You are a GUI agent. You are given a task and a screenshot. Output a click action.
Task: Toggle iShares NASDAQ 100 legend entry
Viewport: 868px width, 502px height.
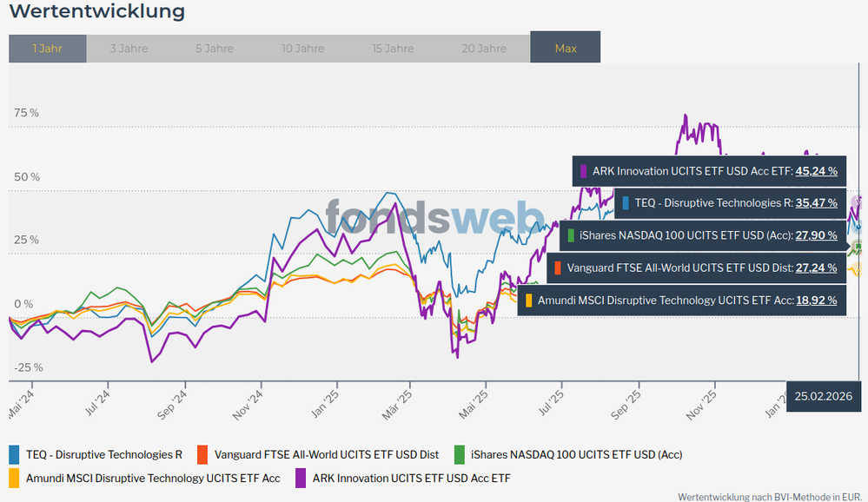568,455
